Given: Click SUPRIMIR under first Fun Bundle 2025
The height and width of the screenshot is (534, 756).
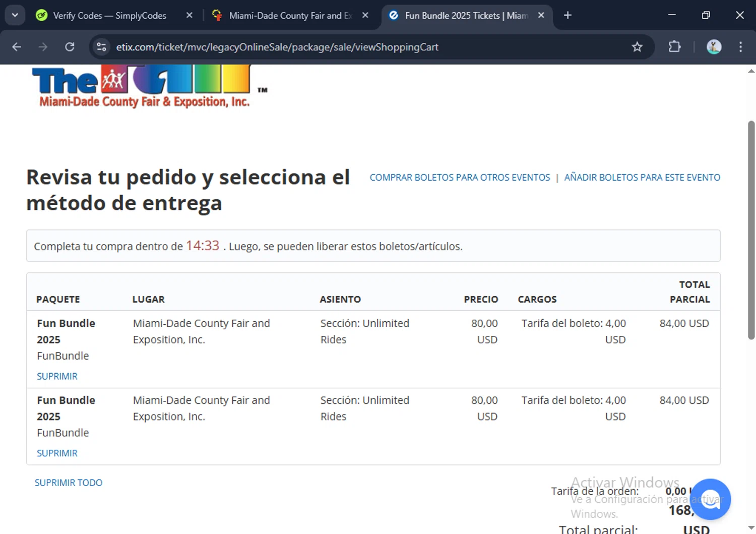Looking at the screenshot, I should (57, 376).
